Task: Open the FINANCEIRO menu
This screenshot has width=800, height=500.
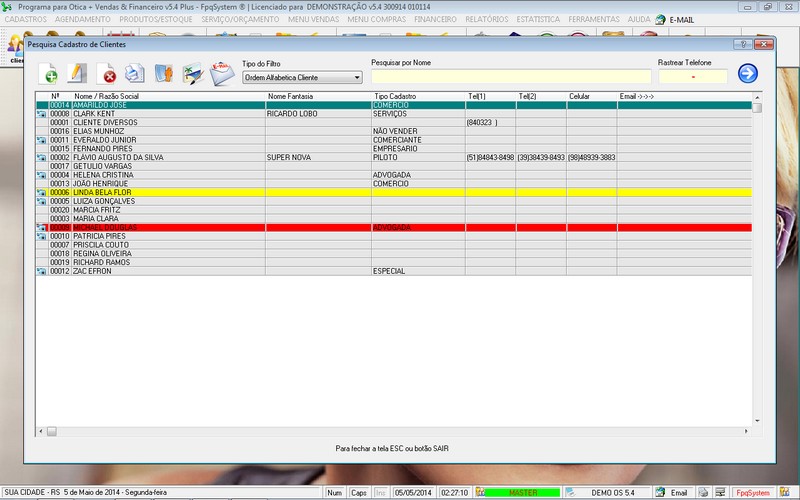Action: [435, 19]
